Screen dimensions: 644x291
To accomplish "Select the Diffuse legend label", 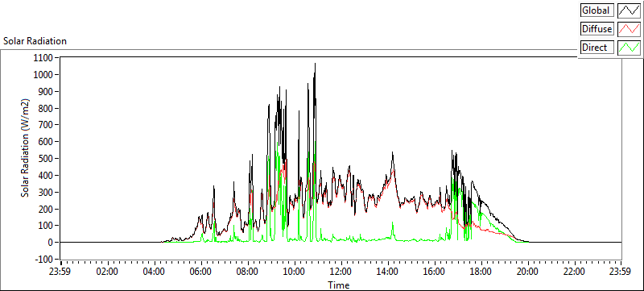I will (x=597, y=29).
